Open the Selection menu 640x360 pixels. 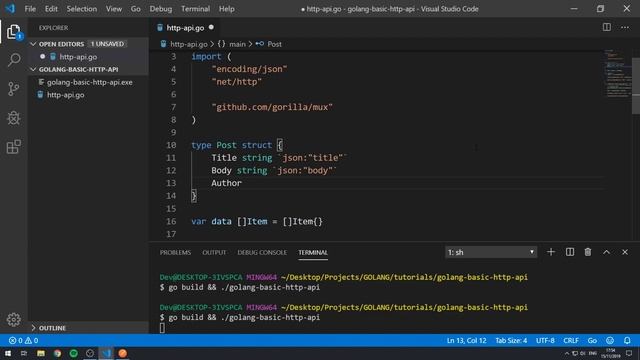pos(82,9)
